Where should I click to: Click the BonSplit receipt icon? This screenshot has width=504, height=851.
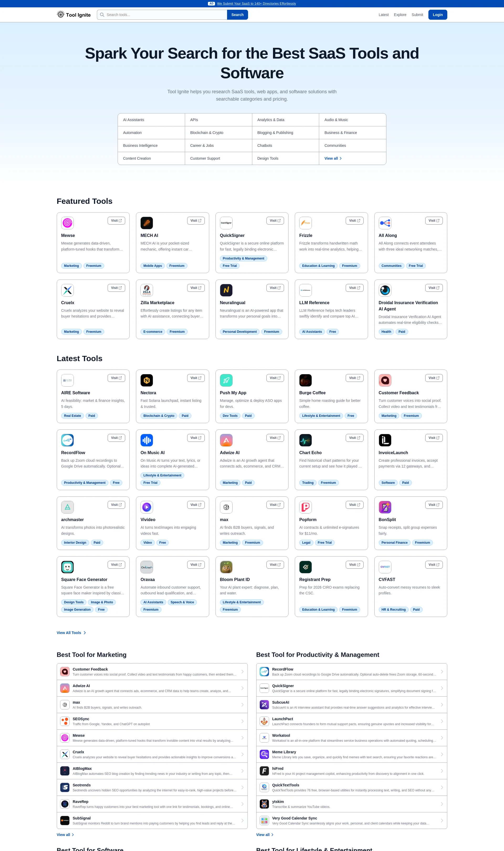385,507
